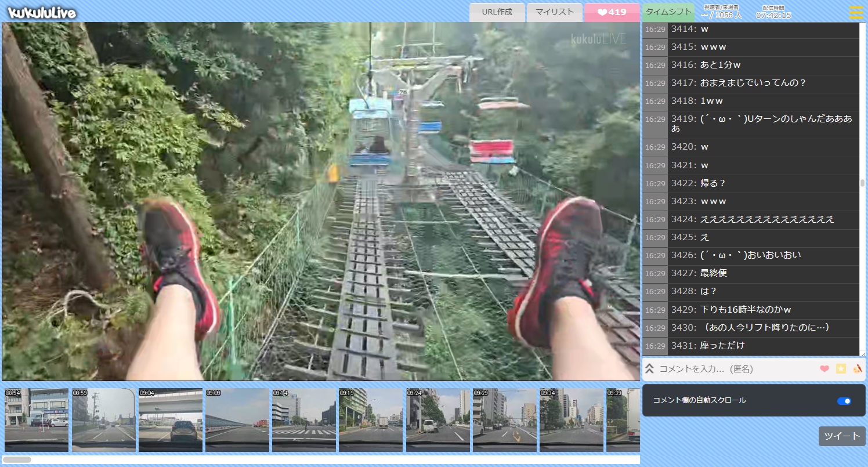The image size is (868, 467).
Task: Click the yellow star icon in comment box
Action: pyautogui.click(x=841, y=368)
